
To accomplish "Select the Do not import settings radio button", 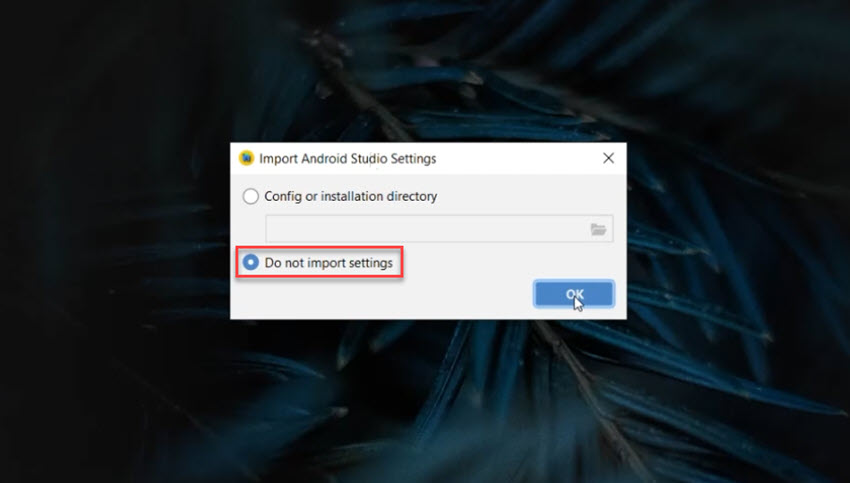I will [x=250, y=262].
